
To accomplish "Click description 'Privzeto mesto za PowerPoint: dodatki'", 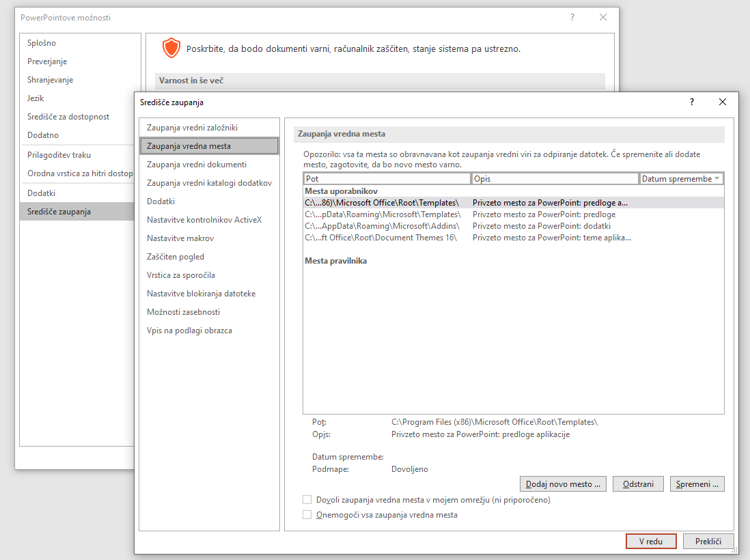I will point(542,226).
